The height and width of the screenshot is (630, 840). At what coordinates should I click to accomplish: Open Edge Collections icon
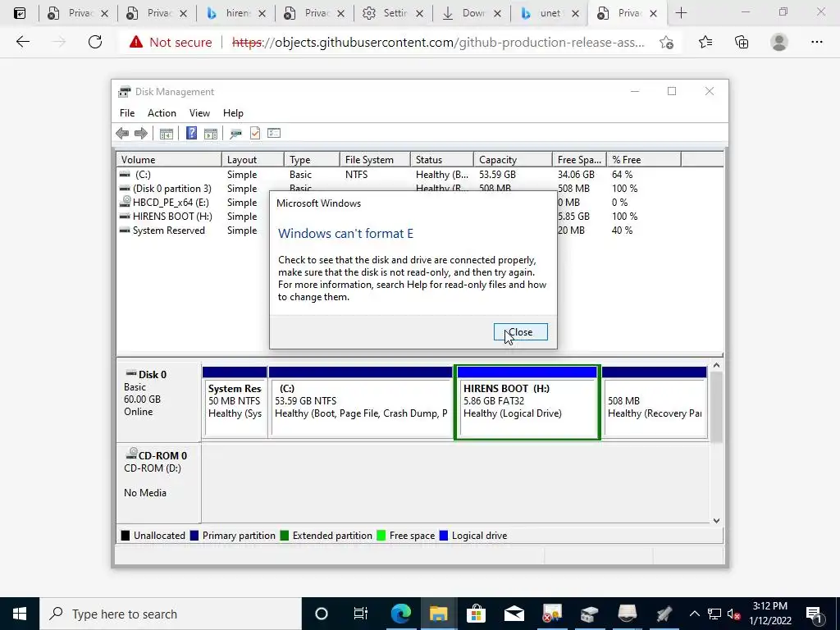[x=742, y=42]
